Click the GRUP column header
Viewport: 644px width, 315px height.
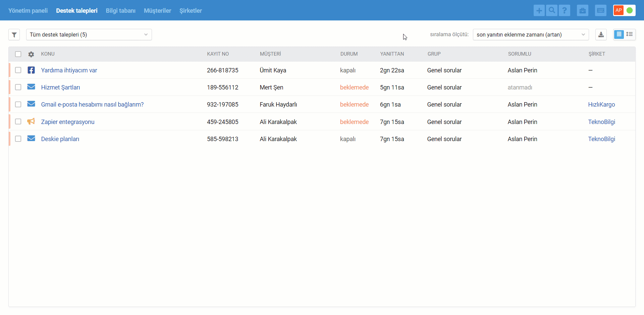pos(434,54)
